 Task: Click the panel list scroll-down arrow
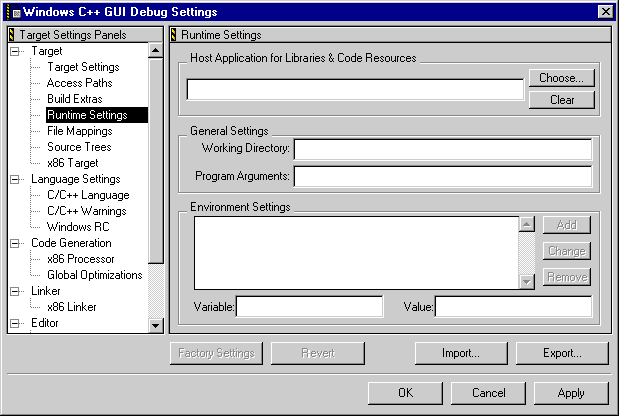pyautogui.click(x=156, y=326)
